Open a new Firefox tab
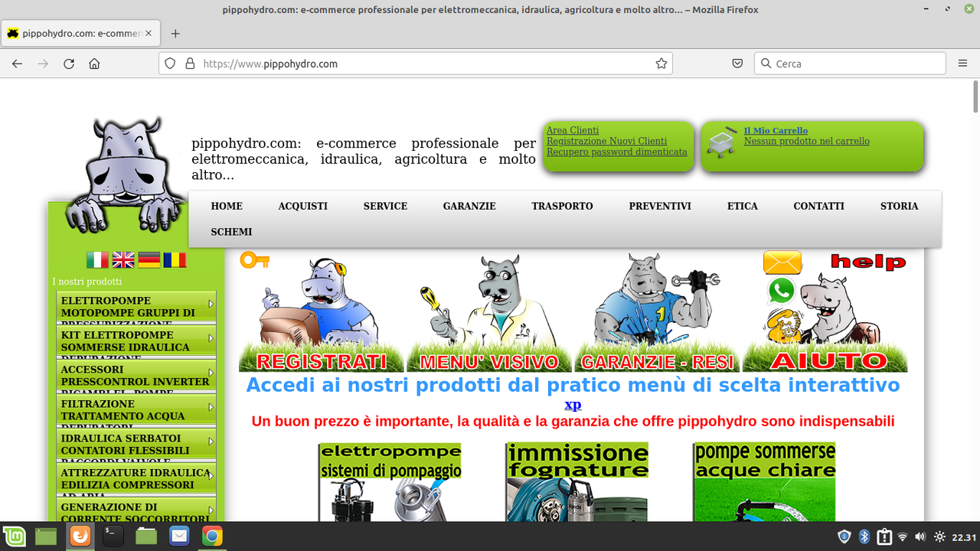 (175, 34)
